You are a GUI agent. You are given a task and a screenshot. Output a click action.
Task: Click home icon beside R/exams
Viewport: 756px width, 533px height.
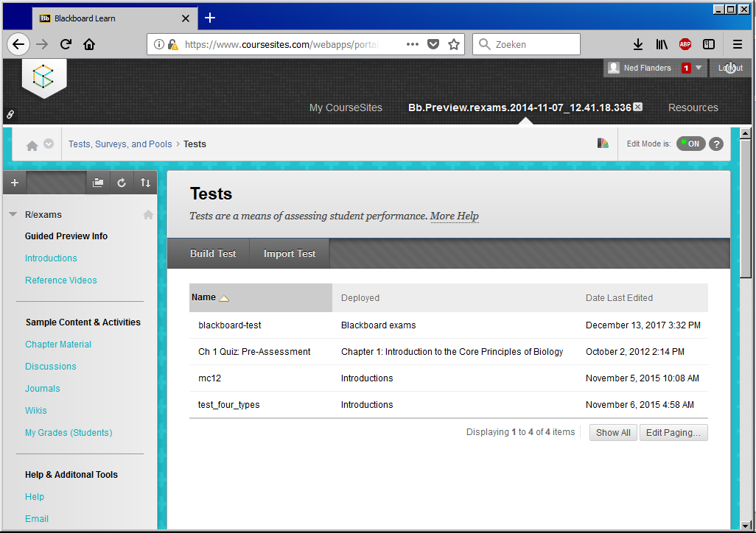point(148,214)
